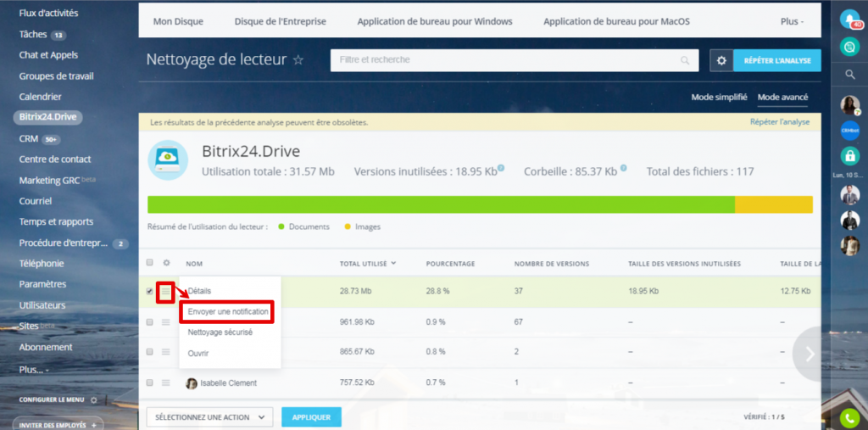Open Application de bureau pour MacOS tab
Viewport: 868px width, 430px height.
pos(617,21)
